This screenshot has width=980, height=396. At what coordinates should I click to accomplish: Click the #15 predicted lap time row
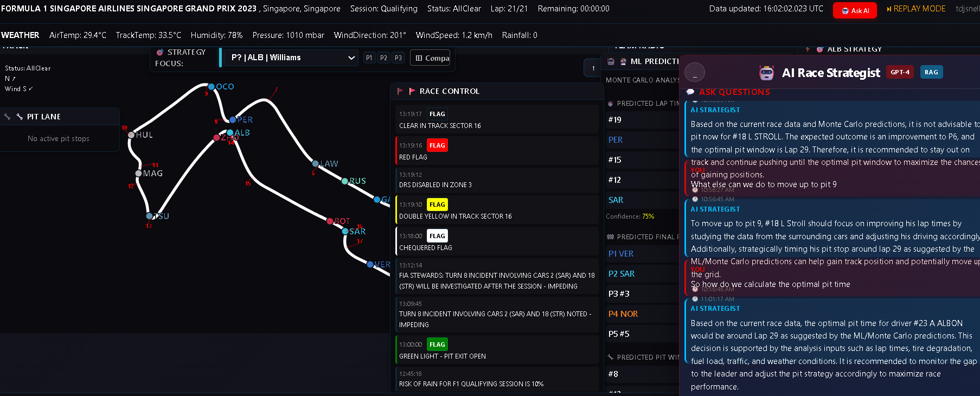pos(642,159)
